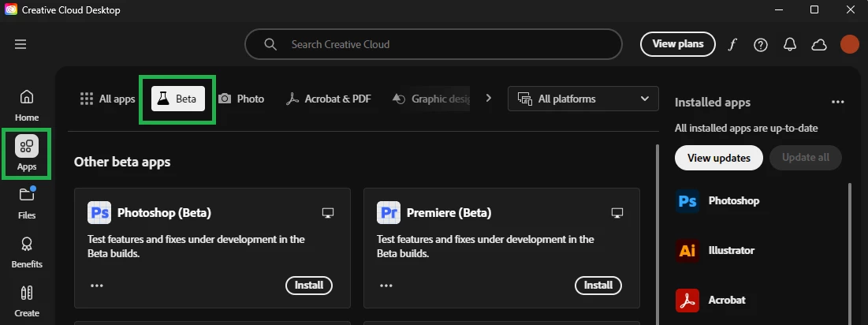Open more options for Photoshop (Beta)
Viewport: 868px width, 325px height.
[x=97, y=286]
